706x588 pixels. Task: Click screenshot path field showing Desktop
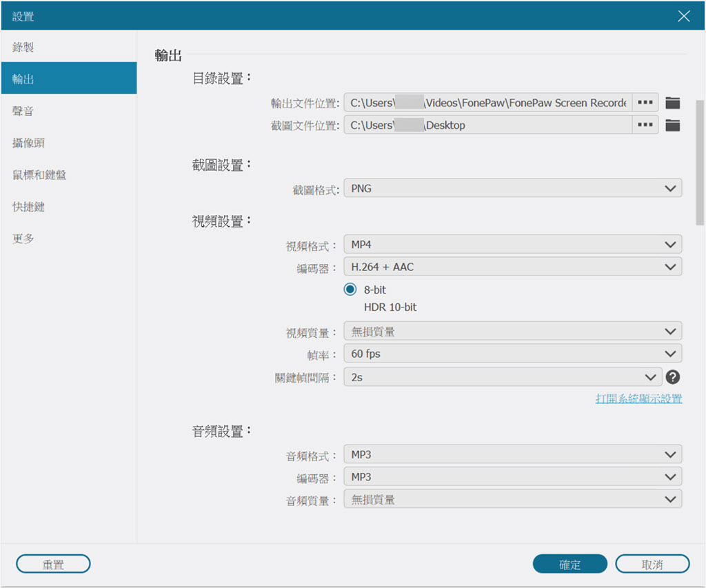488,125
